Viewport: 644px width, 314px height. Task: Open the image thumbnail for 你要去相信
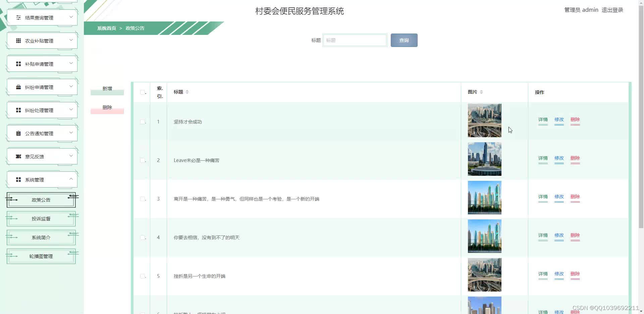[484, 236]
